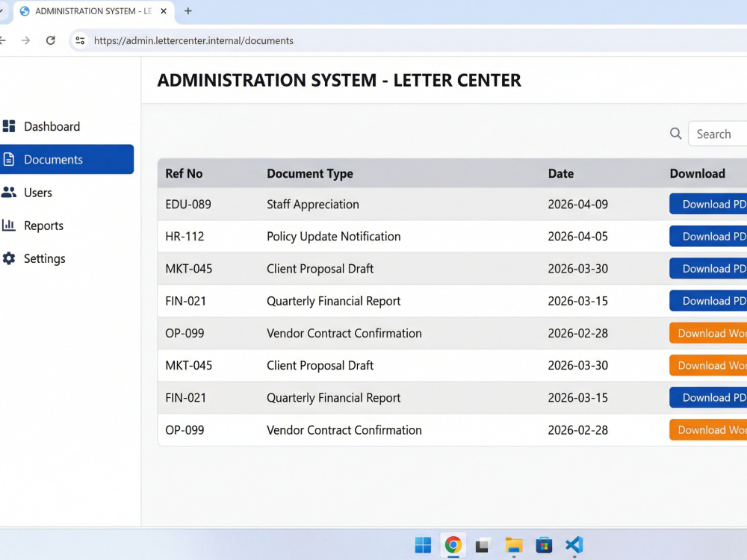Open the Users people icon
The width and height of the screenshot is (747, 560).
8,193
